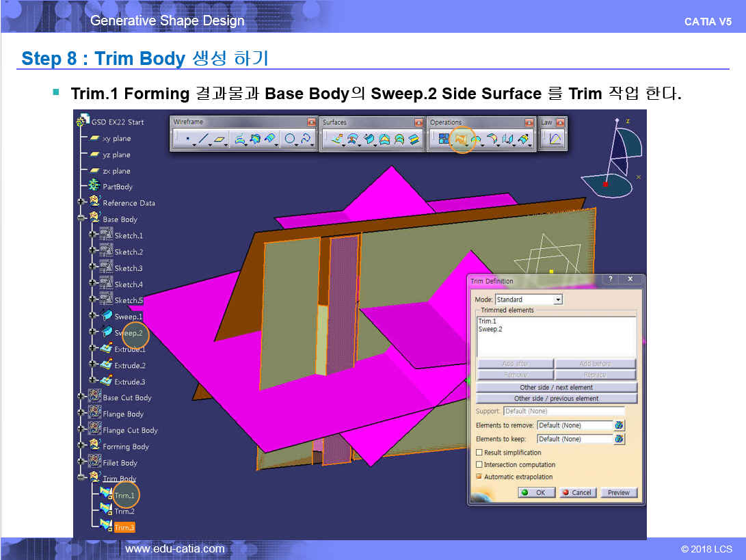The image size is (746, 560).
Task: Click the first Surfaces toolbar icon
Action: (x=336, y=139)
